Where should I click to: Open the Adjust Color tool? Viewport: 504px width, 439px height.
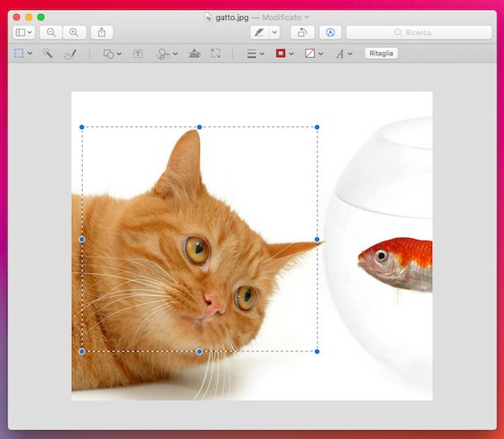pos(194,54)
